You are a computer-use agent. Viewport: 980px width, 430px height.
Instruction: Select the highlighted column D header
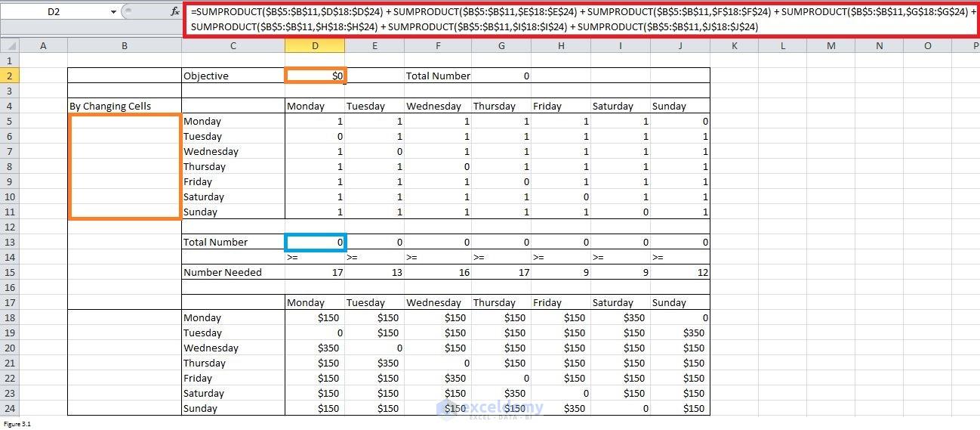[x=315, y=45]
